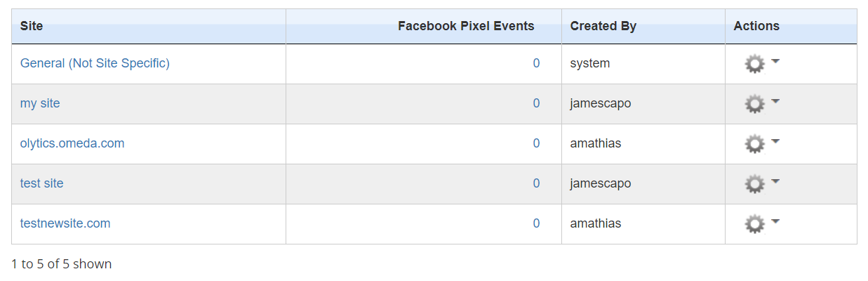Screen dimensions: 868x281
Task: Expand actions dropdown arrow for olytics.omeda.com
Action: click(x=775, y=142)
